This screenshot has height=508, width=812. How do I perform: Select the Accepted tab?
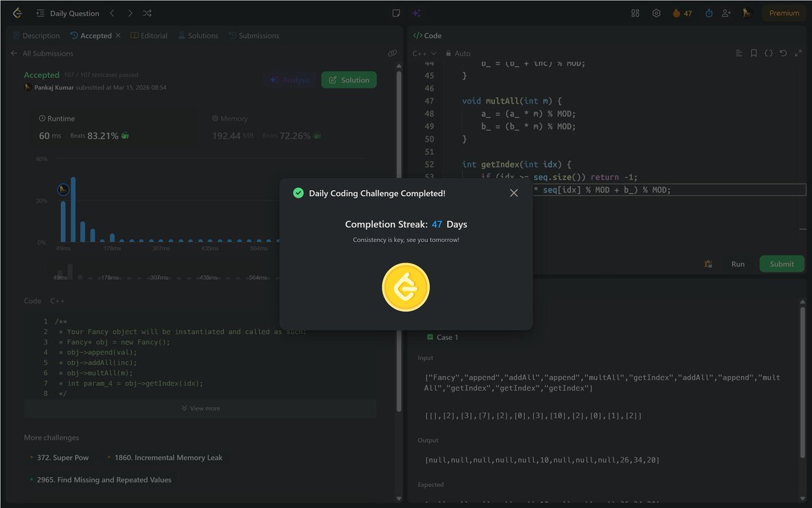pyautogui.click(x=91, y=35)
